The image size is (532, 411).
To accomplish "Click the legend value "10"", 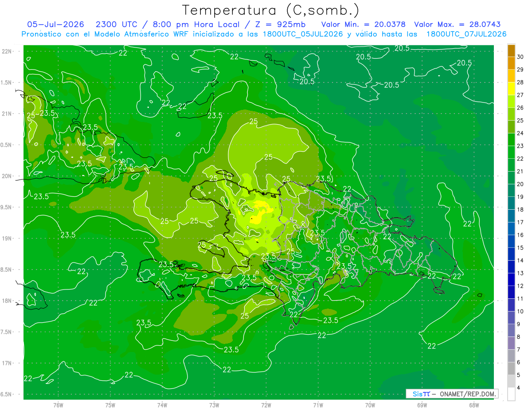I will [520, 311].
